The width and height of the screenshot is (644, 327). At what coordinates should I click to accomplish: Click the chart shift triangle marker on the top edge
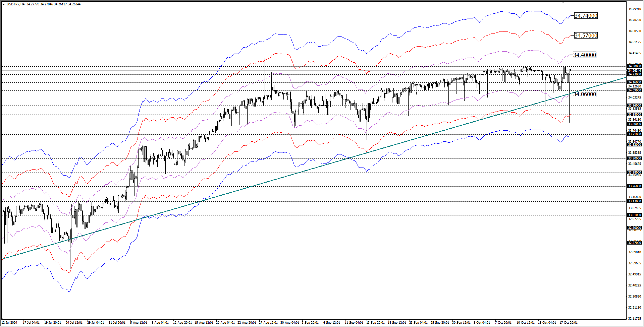pyautogui.click(x=563, y=2)
